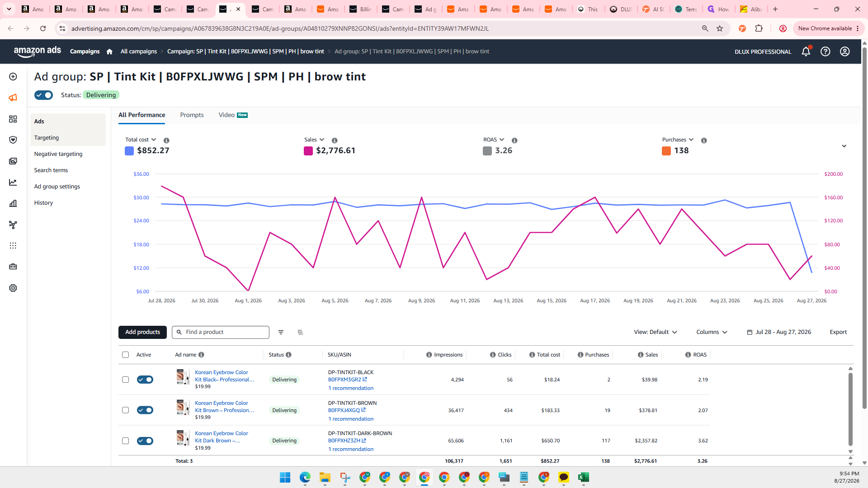The height and width of the screenshot is (488, 868).
Task: Open the nine-dot apps icon in sidebar
Action: point(13,246)
